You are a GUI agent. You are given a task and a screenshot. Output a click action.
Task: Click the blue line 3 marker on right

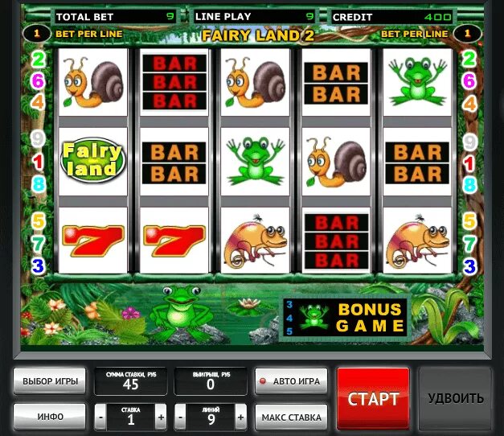pos(469,266)
